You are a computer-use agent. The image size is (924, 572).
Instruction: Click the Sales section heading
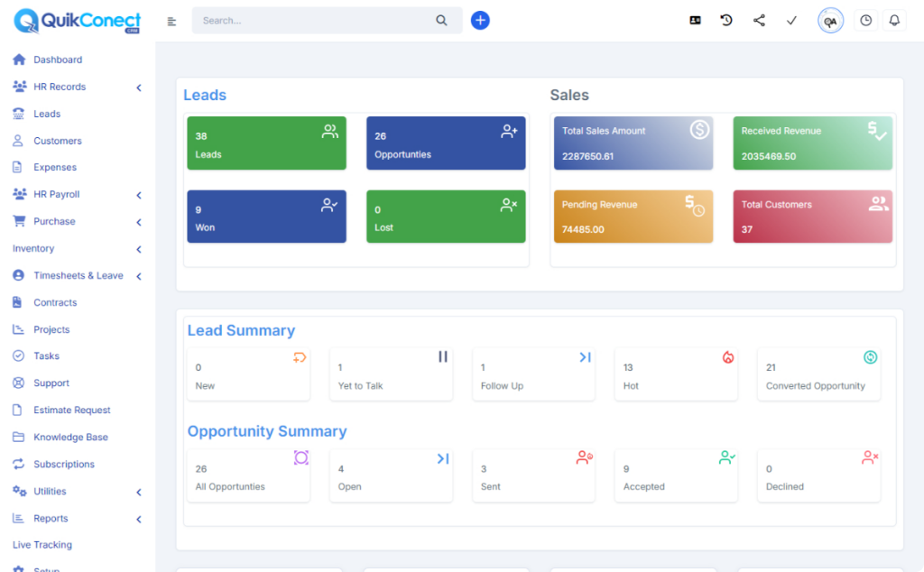[x=569, y=95]
